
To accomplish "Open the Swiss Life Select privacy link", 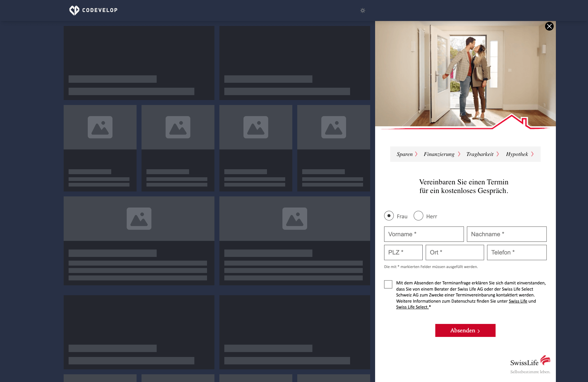I will pyautogui.click(x=412, y=307).
